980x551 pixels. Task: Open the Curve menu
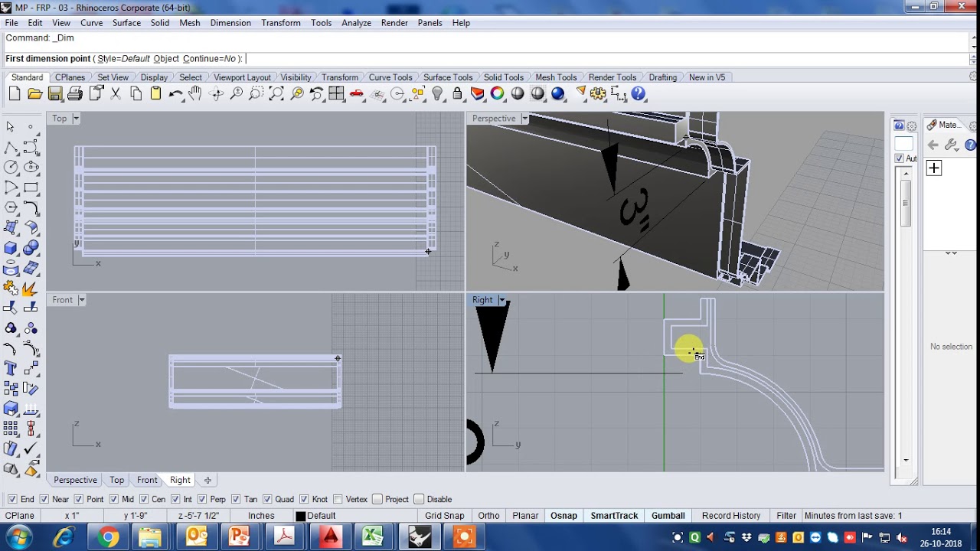click(91, 23)
